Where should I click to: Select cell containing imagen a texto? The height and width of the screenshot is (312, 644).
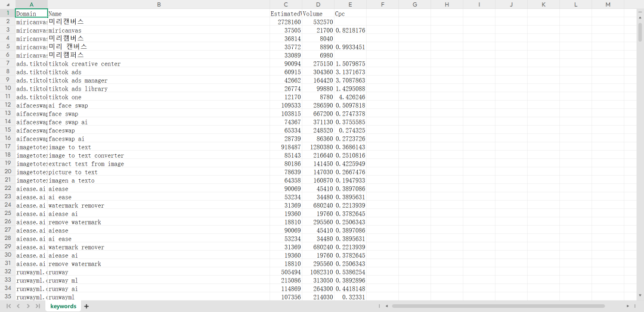pos(159,180)
